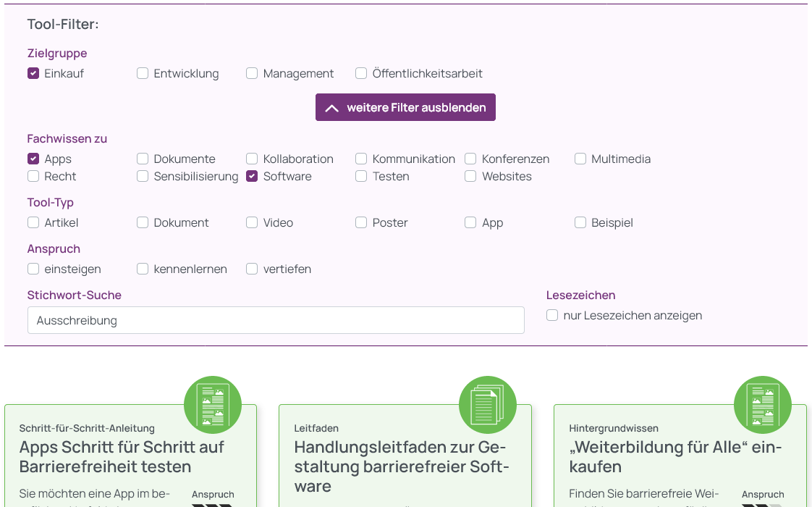
Task: Open 'Apps Schritt für Schritt auf Barrierefreiheit testen'
Action: tap(122, 457)
